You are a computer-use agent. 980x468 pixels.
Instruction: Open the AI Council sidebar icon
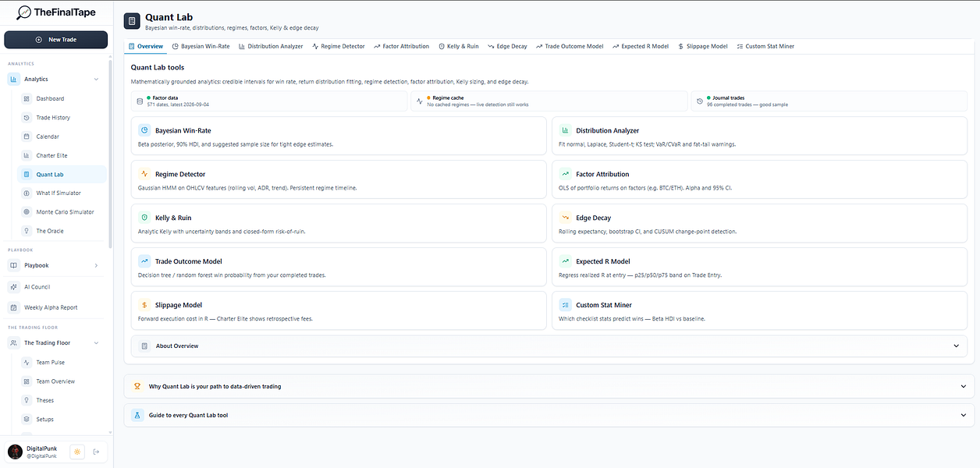point(14,287)
